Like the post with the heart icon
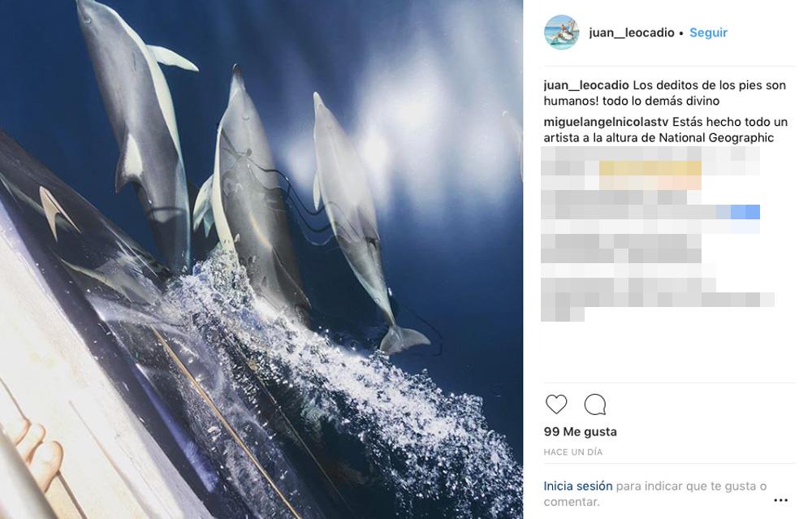Image resolution: width=812 pixels, height=519 pixels. coord(556,404)
